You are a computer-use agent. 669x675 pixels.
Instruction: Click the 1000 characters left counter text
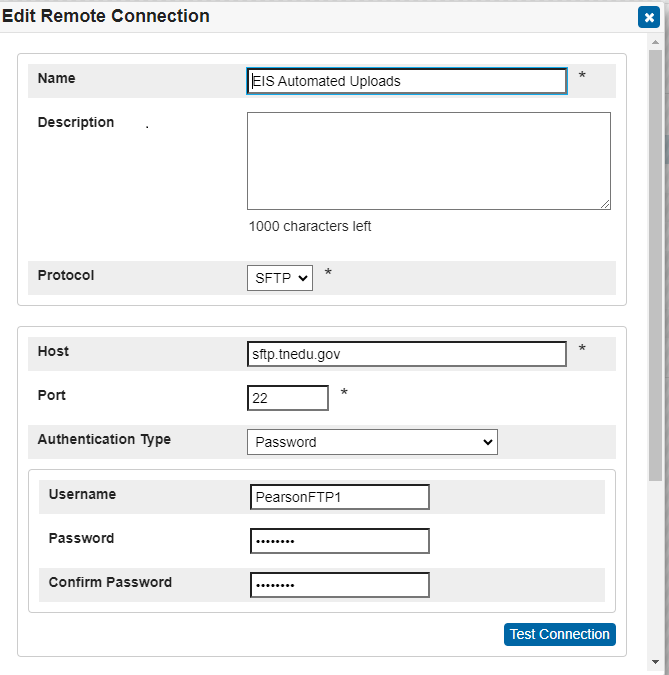pos(310,226)
